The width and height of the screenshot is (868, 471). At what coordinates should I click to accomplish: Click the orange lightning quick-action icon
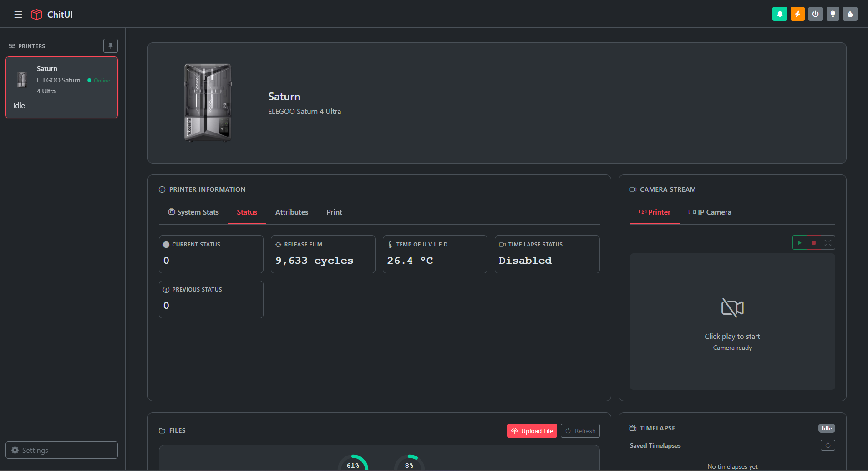point(797,14)
